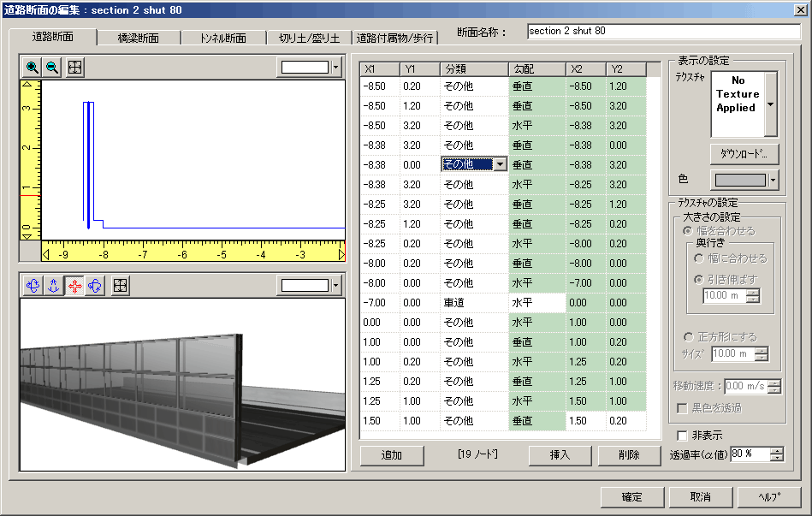
Task: Open dropdown in 3D preview toolbar
Action: point(336,286)
